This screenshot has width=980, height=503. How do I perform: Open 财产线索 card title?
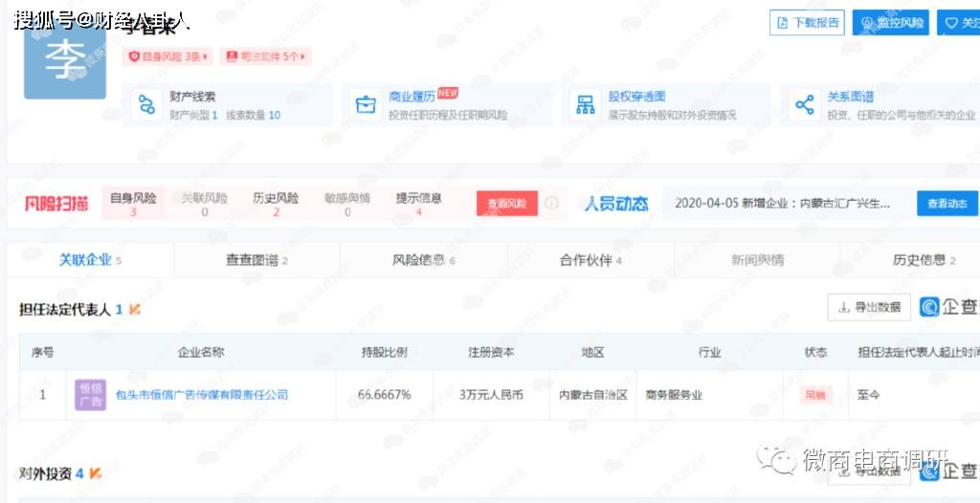click(193, 97)
